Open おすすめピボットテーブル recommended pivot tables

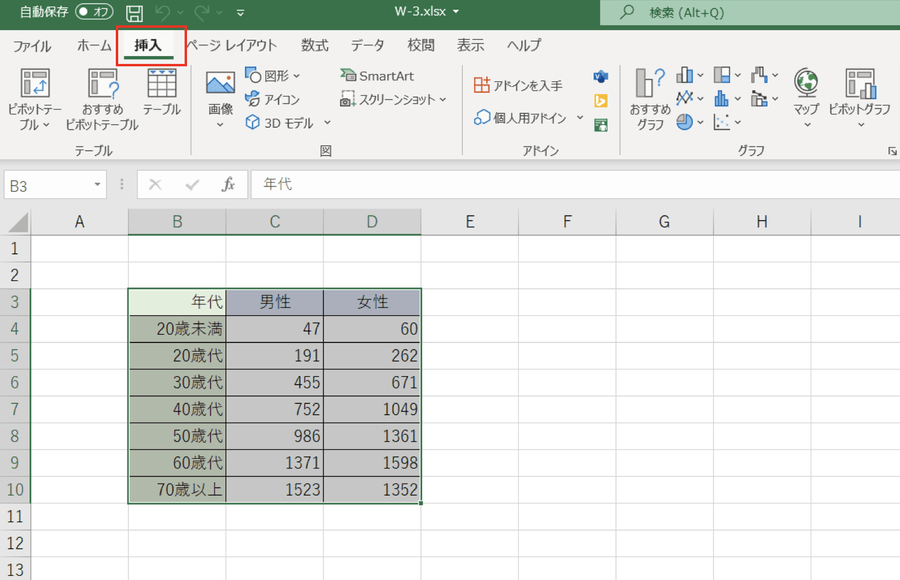point(101,99)
